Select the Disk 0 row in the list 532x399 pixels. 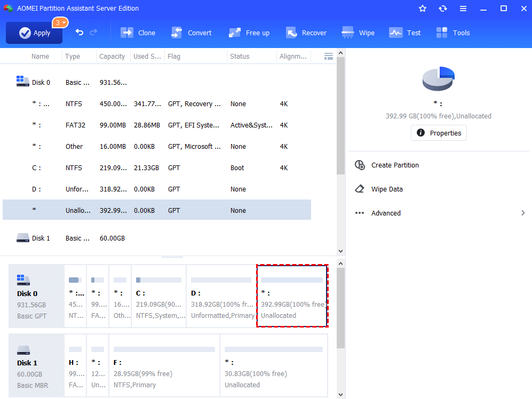157,83
